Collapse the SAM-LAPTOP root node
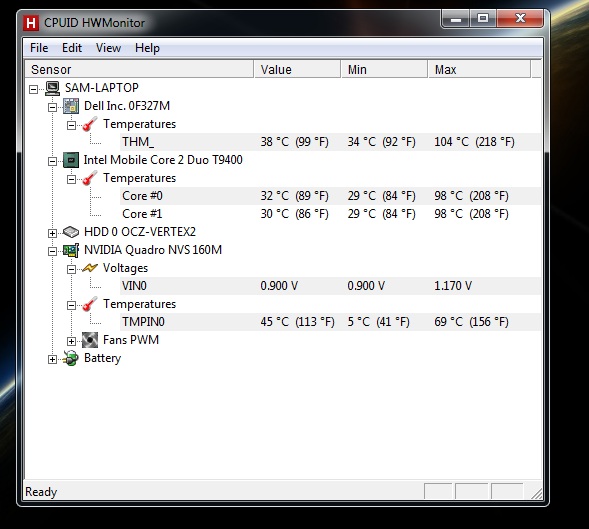Screen dimensions: 589x529 click(33, 89)
